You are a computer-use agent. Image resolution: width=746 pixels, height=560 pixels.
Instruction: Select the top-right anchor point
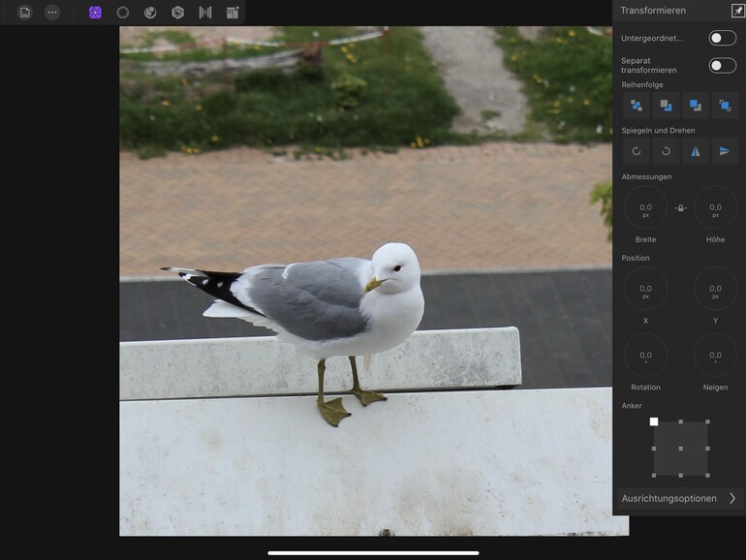pyautogui.click(x=707, y=421)
